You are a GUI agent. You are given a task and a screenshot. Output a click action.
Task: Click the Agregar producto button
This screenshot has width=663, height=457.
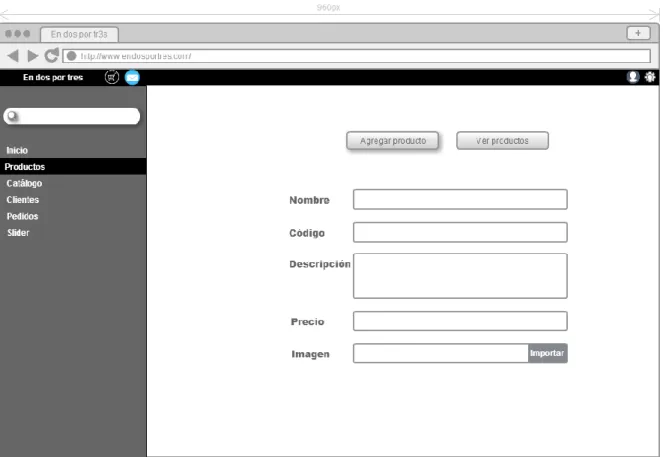coord(392,141)
